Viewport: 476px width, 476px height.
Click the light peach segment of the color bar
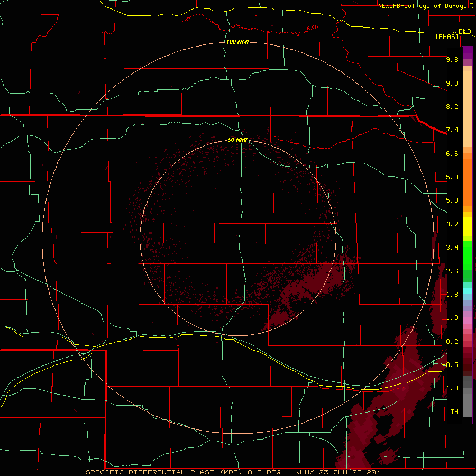click(x=467, y=108)
